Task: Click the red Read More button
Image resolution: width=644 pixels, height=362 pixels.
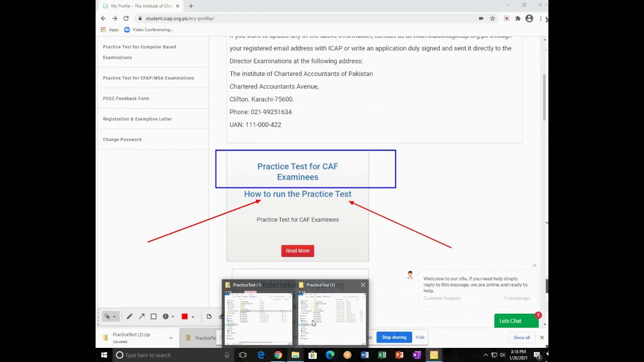Action: (297, 251)
